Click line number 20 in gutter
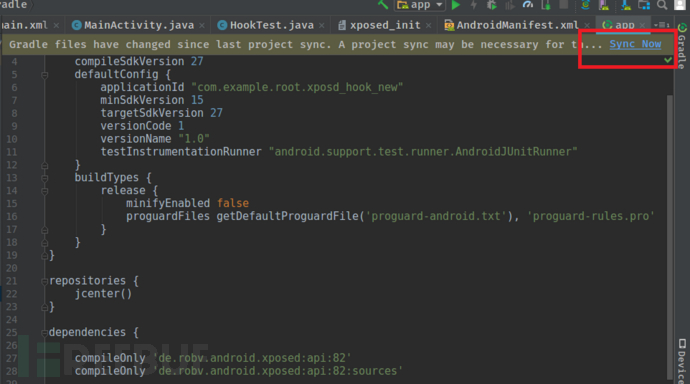The height and width of the screenshot is (384, 690). pyautogui.click(x=11, y=268)
